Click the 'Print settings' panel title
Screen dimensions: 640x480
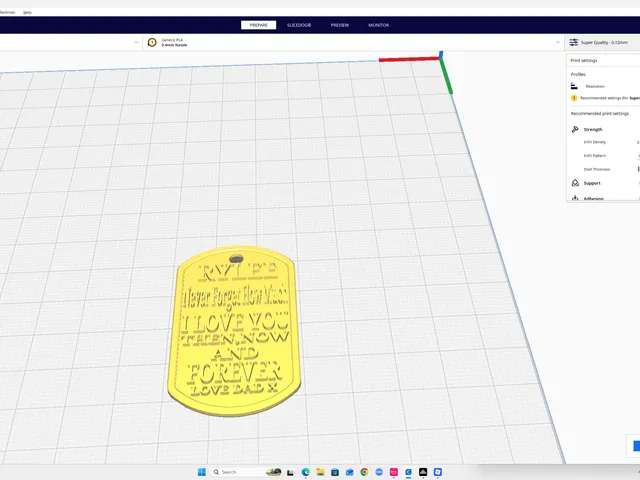pyautogui.click(x=584, y=60)
